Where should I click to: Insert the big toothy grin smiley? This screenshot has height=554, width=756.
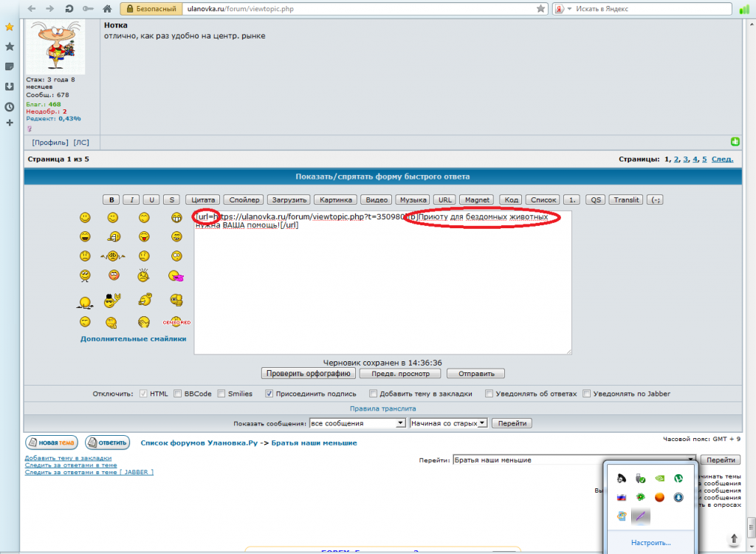(176, 218)
